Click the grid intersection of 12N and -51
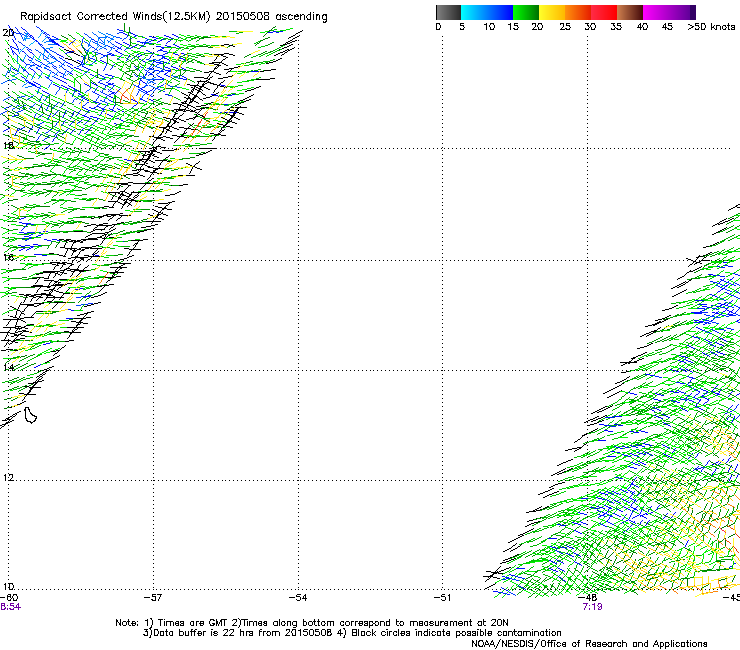Viewport: 740px width, 650px height. (x=443, y=480)
